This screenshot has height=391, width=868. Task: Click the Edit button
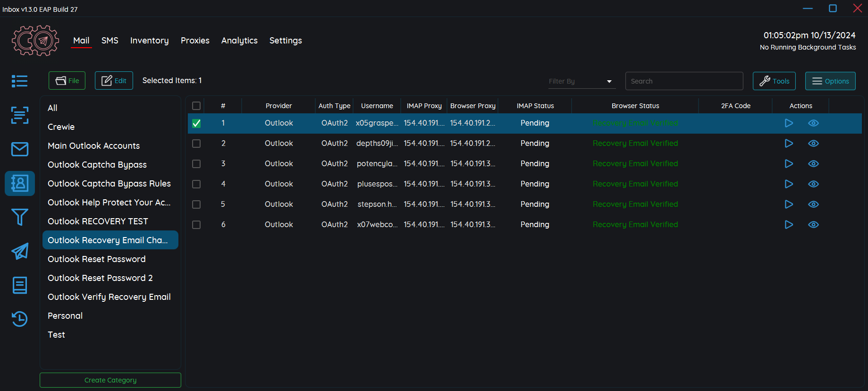click(x=114, y=81)
